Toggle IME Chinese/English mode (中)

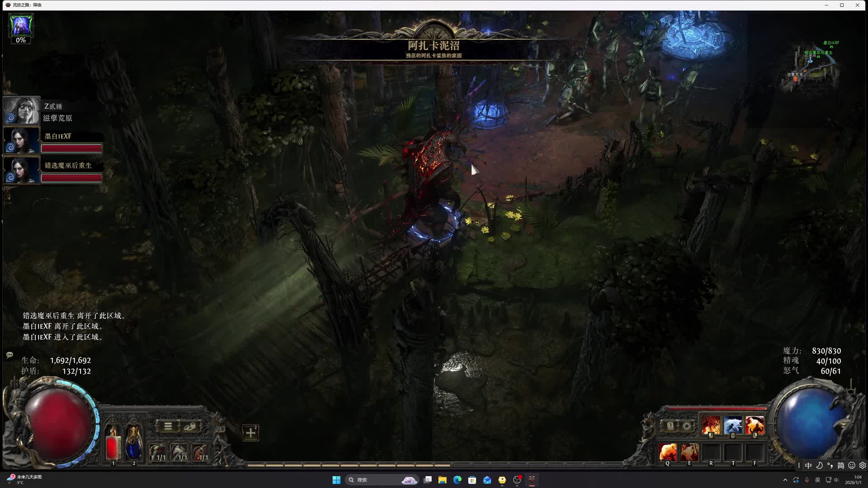808,465
